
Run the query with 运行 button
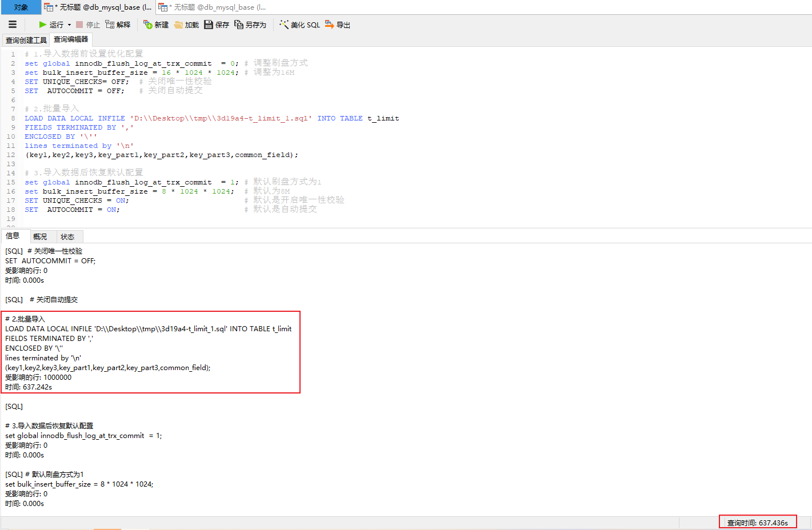click(51, 25)
